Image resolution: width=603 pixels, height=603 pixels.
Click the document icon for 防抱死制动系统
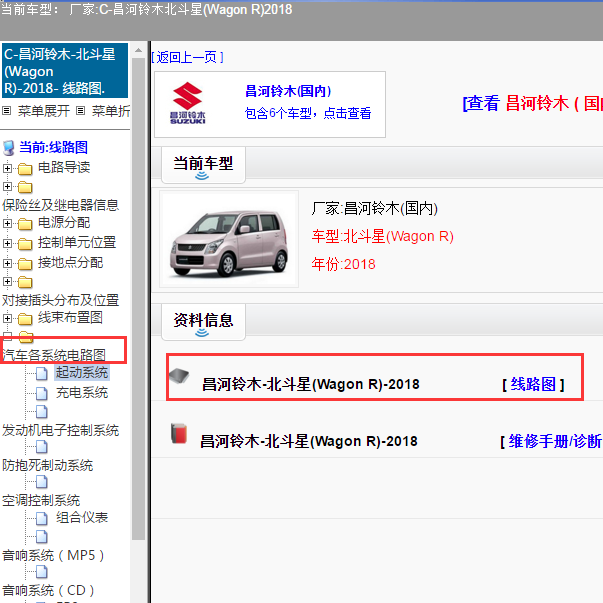click(x=42, y=446)
